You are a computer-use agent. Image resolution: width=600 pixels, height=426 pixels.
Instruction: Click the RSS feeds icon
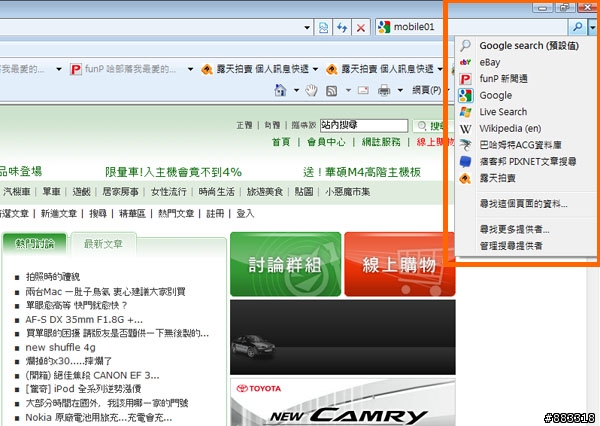pyautogui.click(x=331, y=91)
